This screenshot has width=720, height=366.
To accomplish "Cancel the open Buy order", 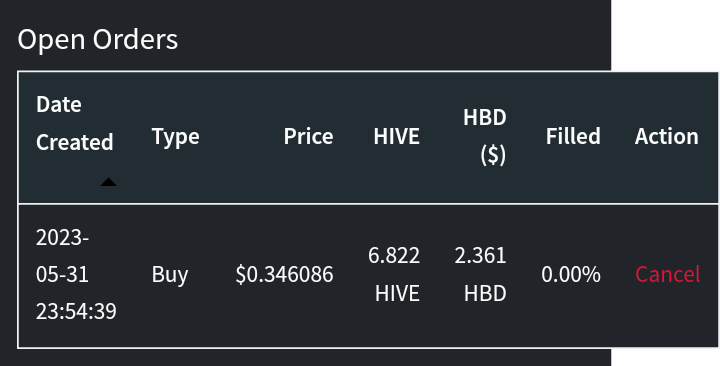I will click(667, 275).
